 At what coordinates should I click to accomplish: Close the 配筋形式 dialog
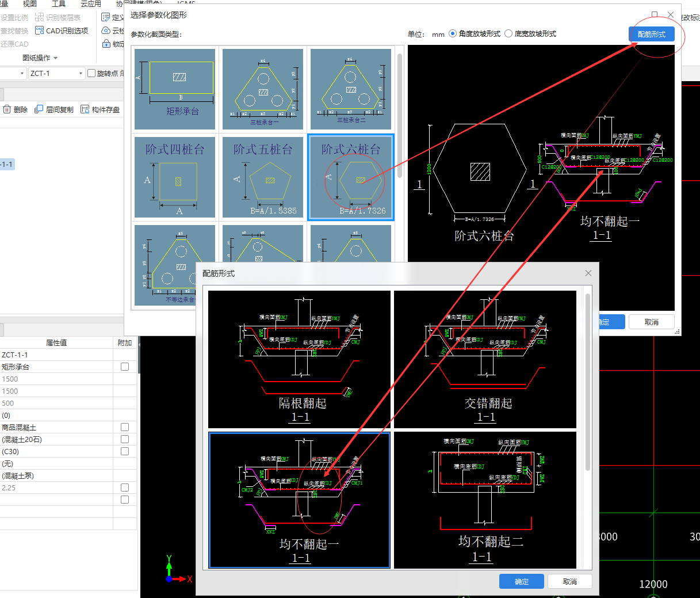[x=588, y=273]
